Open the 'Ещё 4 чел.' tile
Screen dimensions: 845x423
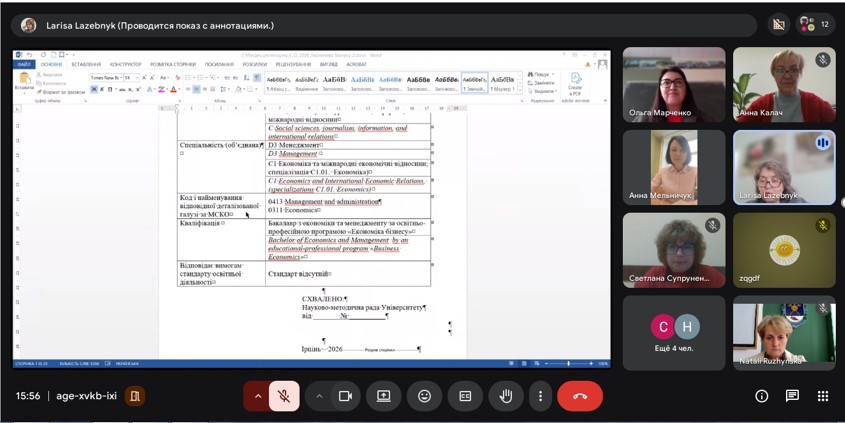click(674, 332)
